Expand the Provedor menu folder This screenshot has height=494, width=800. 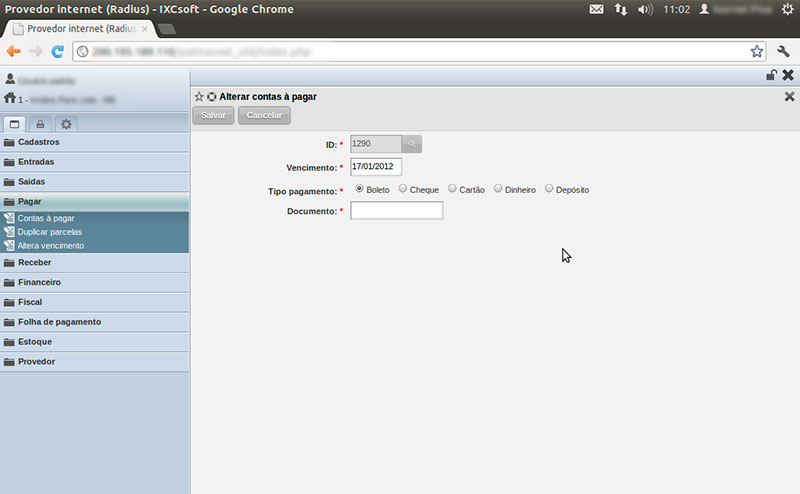(94, 362)
